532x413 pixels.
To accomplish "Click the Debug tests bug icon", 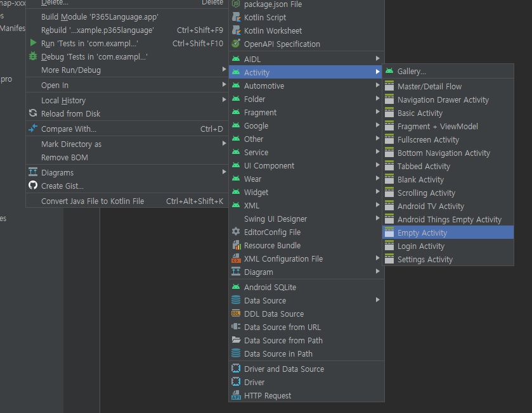I will tap(33, 56).
